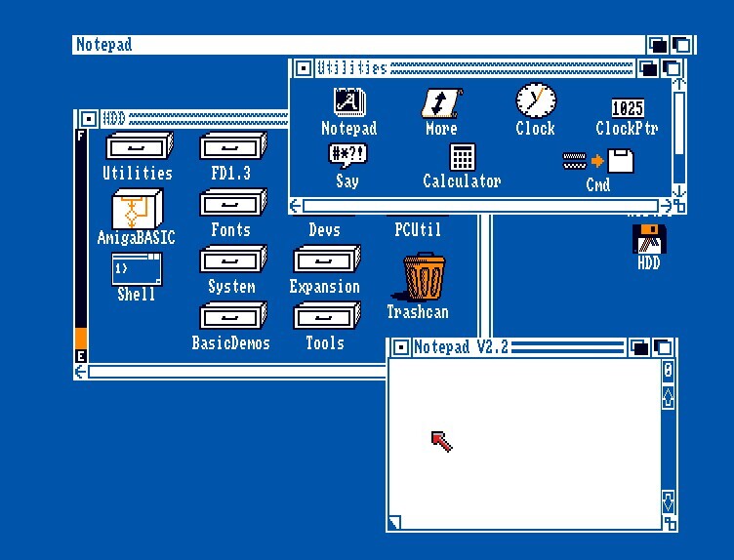This screenshot has width=734, height=560.
Task: Click the Notepad page up arrow
Action: tap(668, 397)
